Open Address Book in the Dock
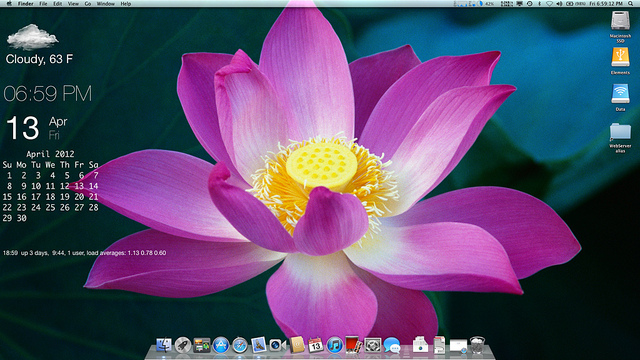 pyautogui.click(x=297, y=345)
